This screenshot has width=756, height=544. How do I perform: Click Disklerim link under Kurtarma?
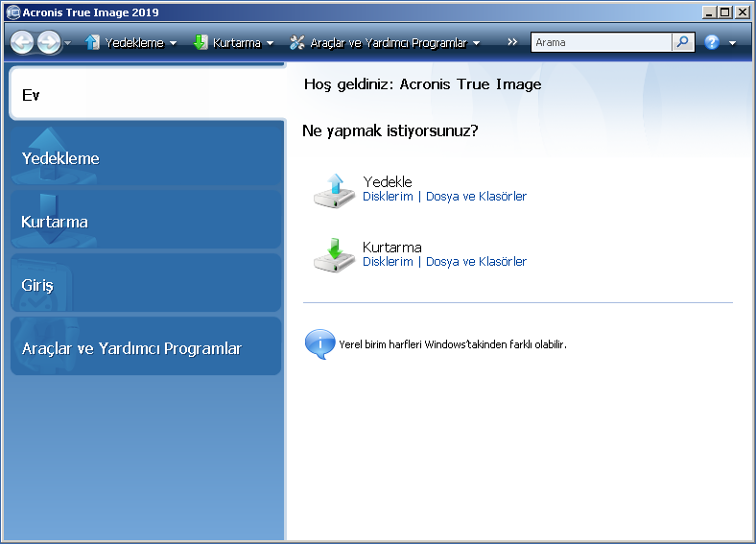tap(388, 261)
